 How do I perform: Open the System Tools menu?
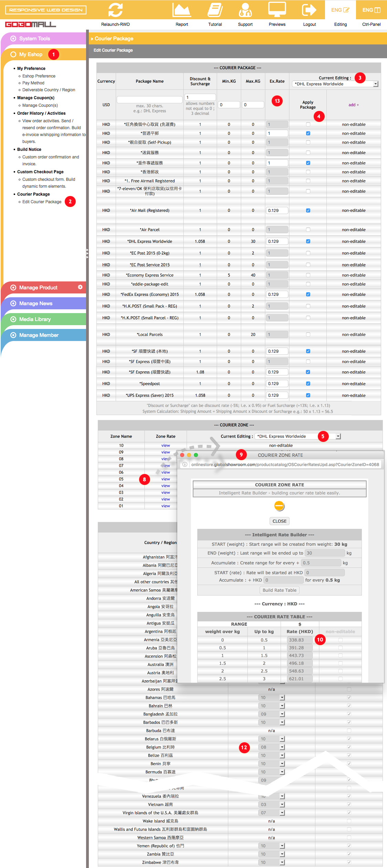pos(43,39)
